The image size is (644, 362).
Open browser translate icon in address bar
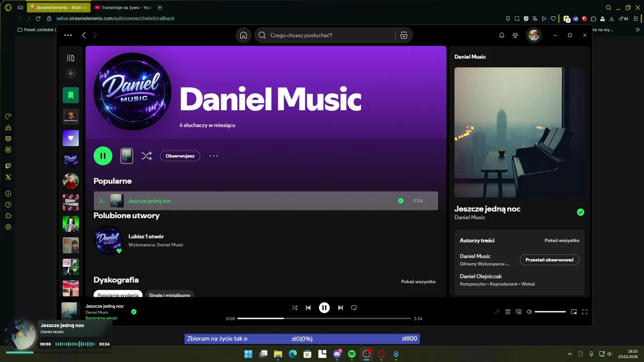pyautogui.click(x=535, y=19)
